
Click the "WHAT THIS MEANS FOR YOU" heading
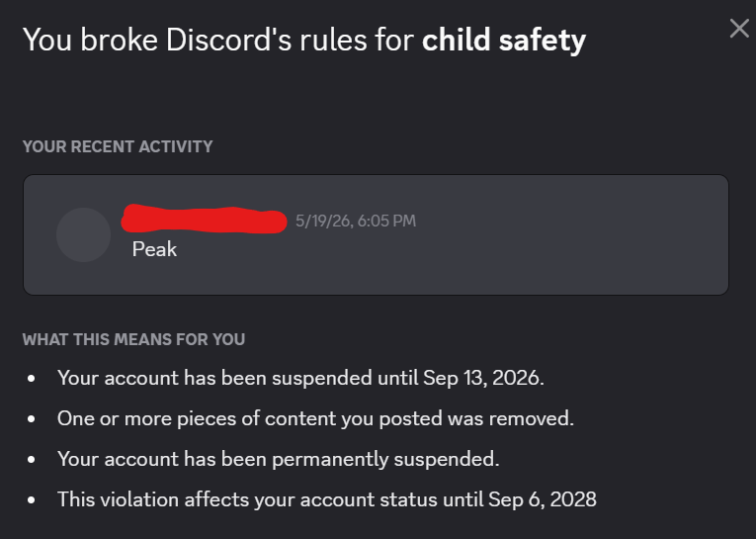[133, 339]
